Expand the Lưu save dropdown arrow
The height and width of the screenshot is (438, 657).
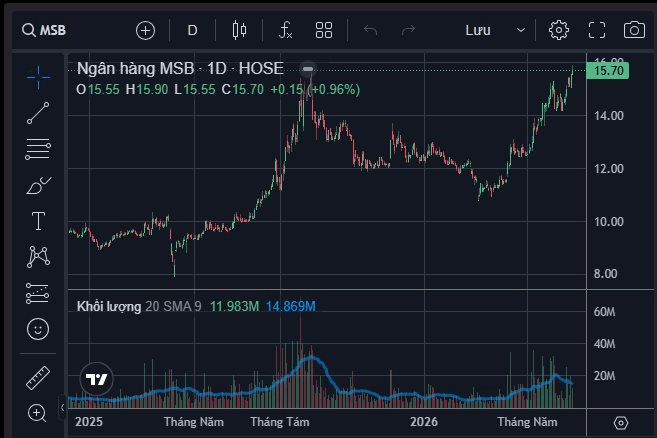[520, 30]
